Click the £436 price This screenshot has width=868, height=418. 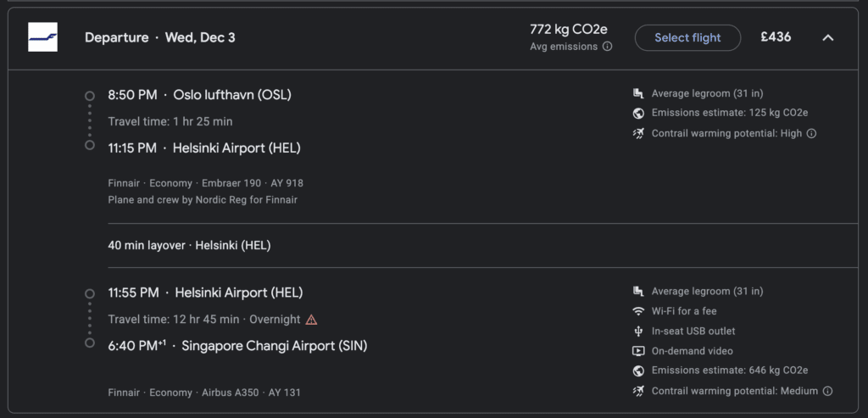pyautogui.click(x=776, y=37)
